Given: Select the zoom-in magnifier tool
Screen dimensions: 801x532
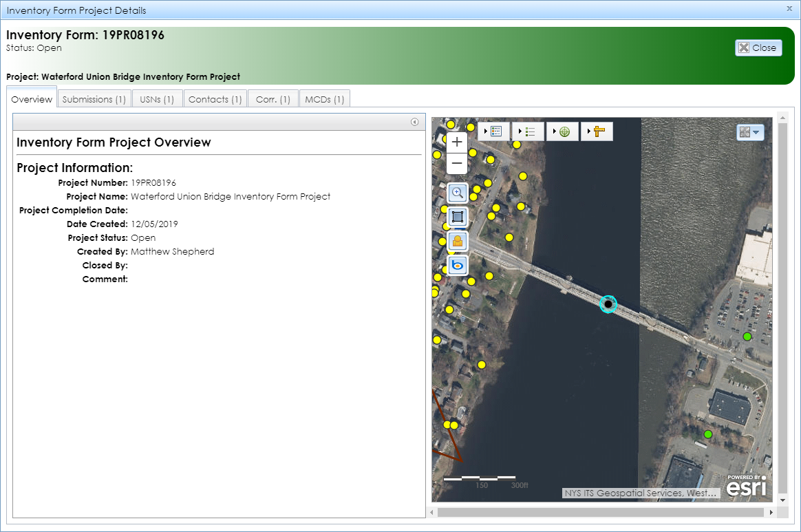Looking at the screenshot, I should coord(457,193).
